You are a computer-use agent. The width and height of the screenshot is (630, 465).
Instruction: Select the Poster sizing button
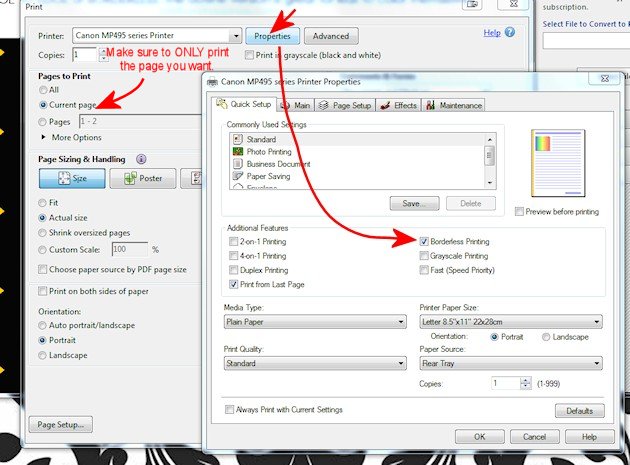(x=143, y=178)
